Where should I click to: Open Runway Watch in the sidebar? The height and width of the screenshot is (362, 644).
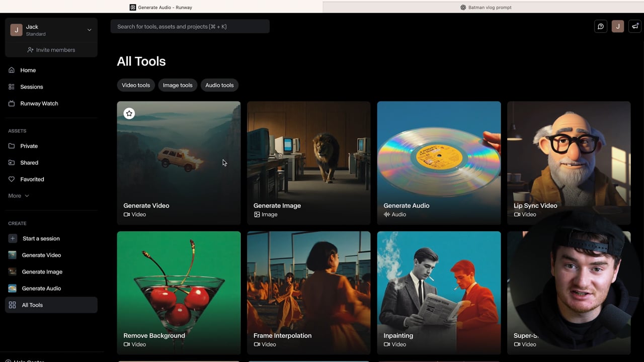(x=51, y=104)
